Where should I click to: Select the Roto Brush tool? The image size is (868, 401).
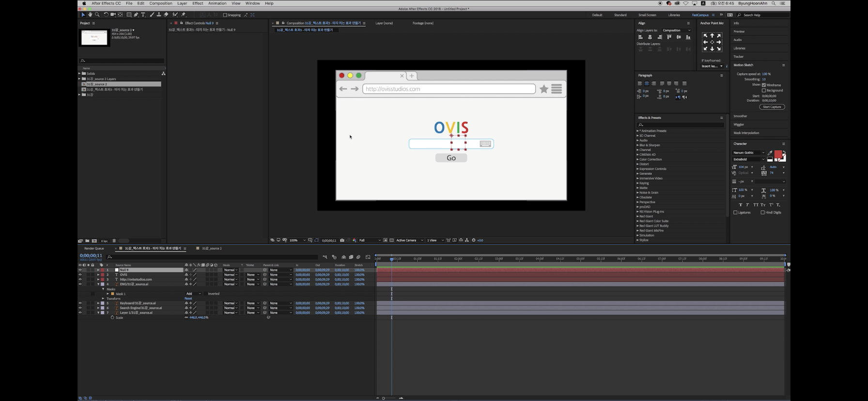click(x=175, y=15)
